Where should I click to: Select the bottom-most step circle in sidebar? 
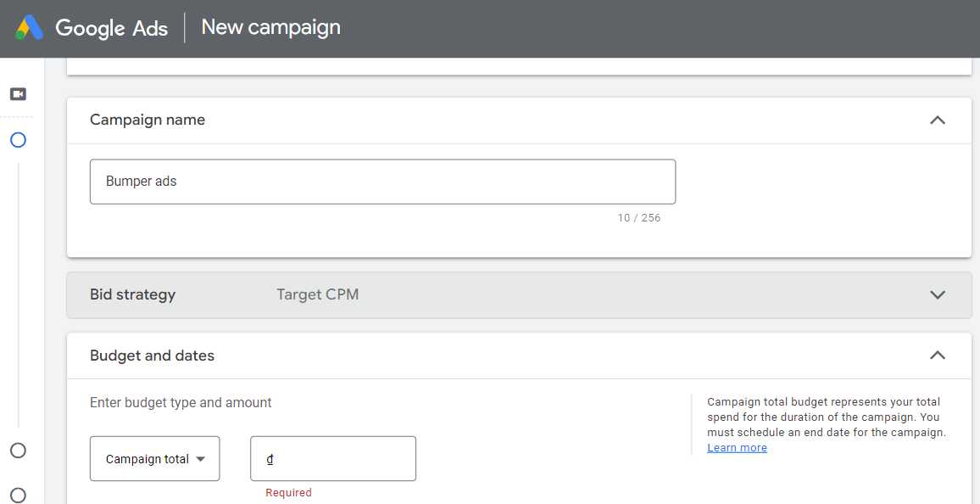18,495
